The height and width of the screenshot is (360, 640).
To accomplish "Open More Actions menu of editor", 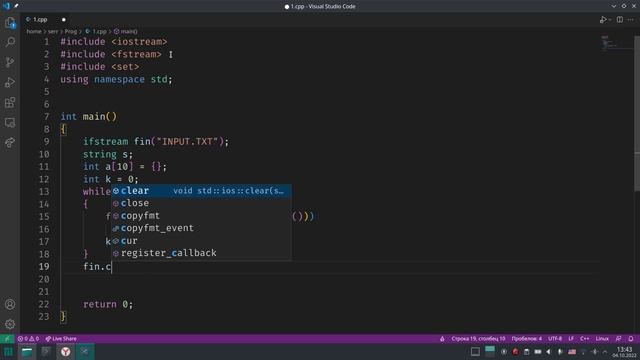I will (631, 20).
